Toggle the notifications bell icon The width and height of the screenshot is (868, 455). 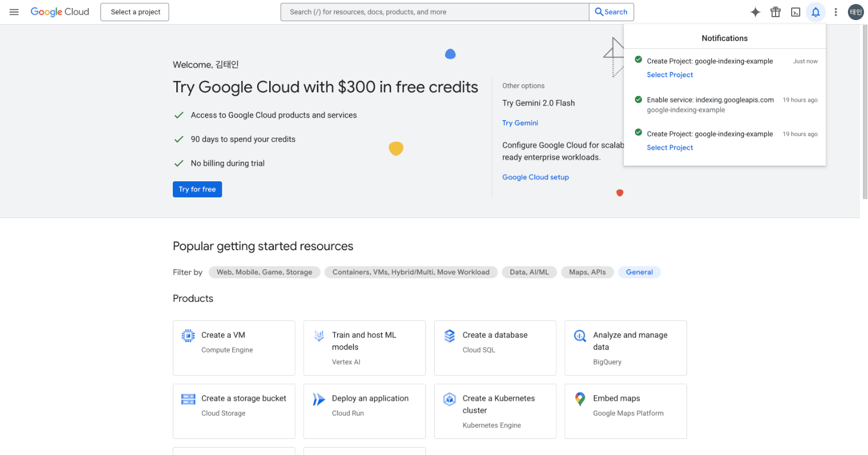click(x=816, y=12)
